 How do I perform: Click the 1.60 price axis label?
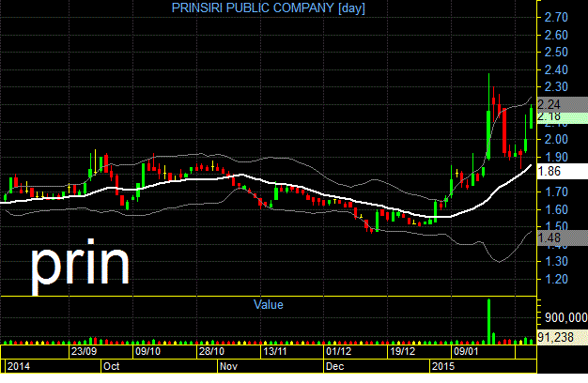[556, 209]
